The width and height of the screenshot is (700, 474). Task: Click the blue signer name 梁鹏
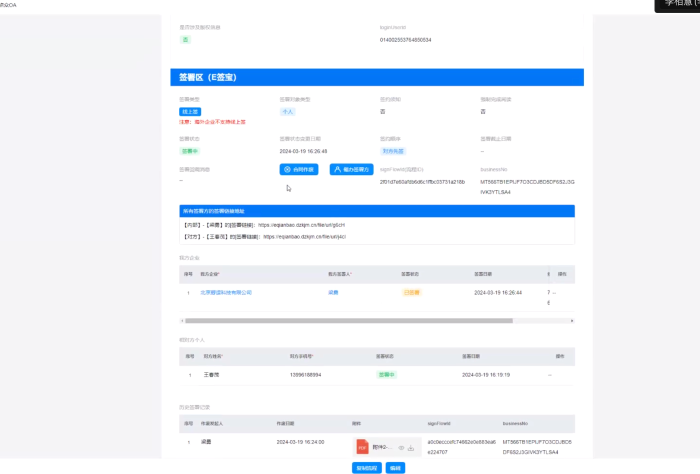333,293
